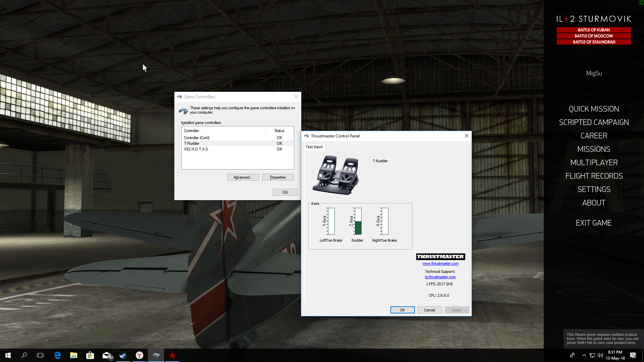Open the Mail app icon
644x362 pixels.
[x=107, y=355]
